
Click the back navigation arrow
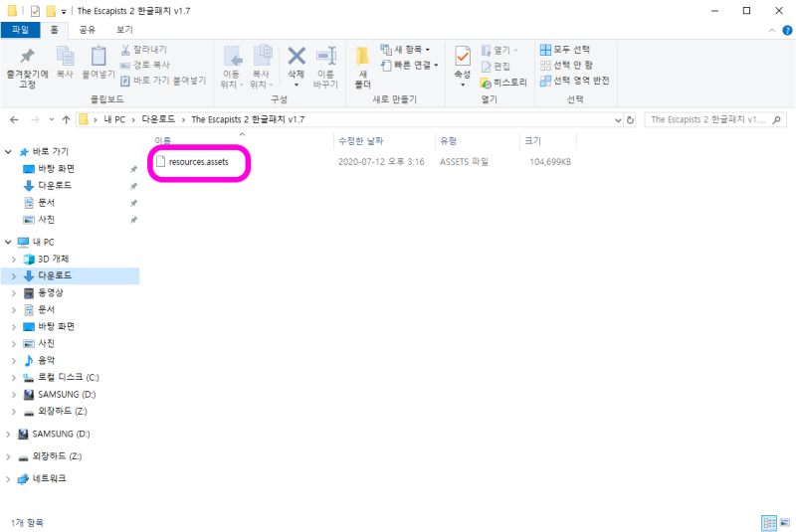click(x=14, y=119)
